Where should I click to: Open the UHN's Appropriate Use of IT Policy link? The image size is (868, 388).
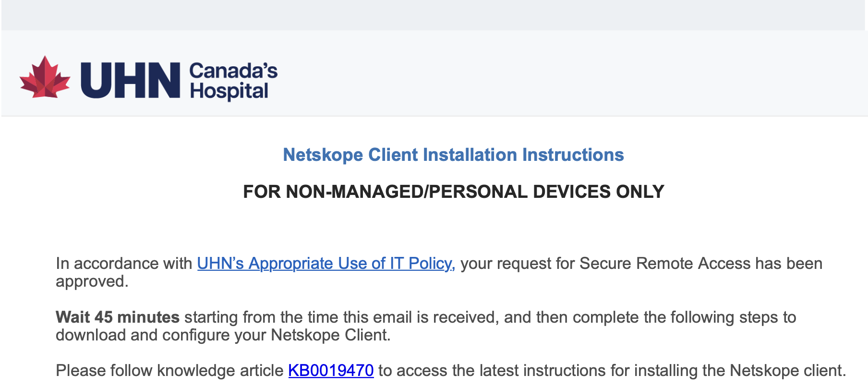click(x=325, y=264)
